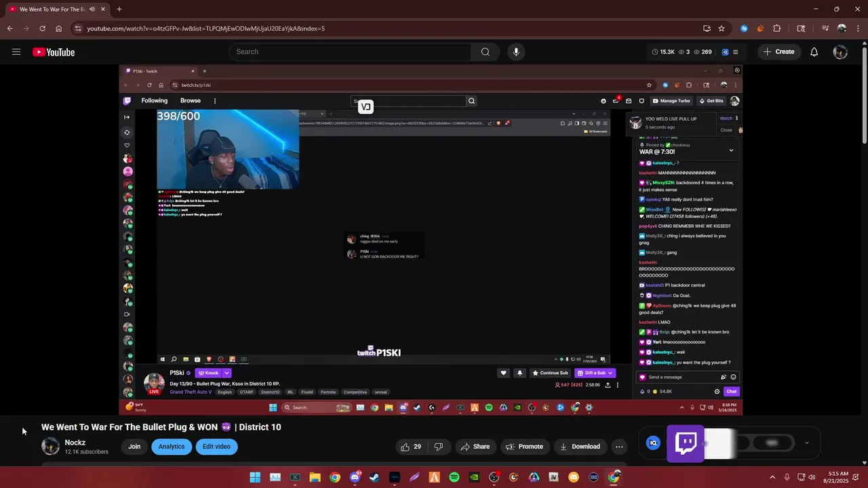The image size is (868, 488).
Task: Open Nockz channel avatar
Action: pos(51,446)
